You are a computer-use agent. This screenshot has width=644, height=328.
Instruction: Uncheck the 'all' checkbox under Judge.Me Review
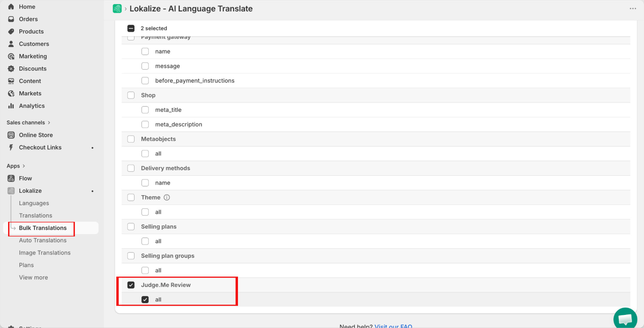click(145, 300)
